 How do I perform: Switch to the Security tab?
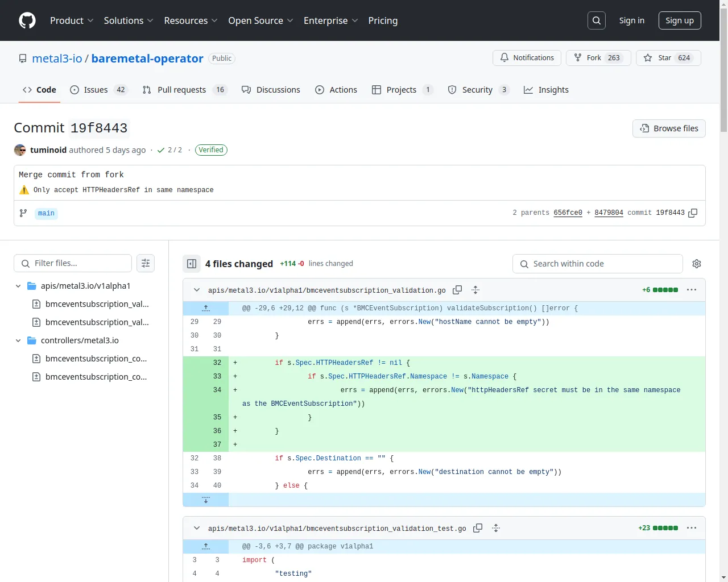click(478, 90)
